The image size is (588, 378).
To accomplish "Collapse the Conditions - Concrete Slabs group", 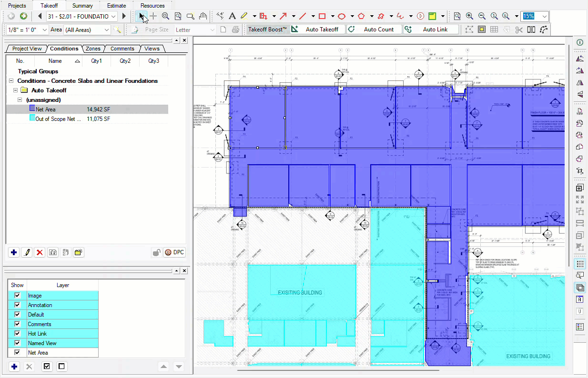I will tap(11, 81).
